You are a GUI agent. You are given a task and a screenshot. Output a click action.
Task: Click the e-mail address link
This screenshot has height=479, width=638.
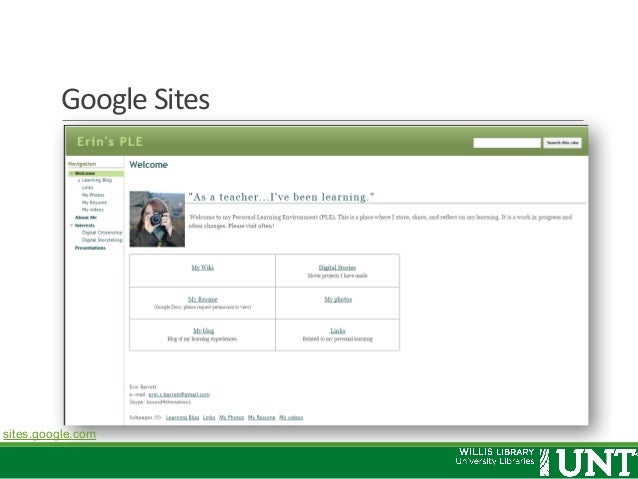click(x=179, y=394)
